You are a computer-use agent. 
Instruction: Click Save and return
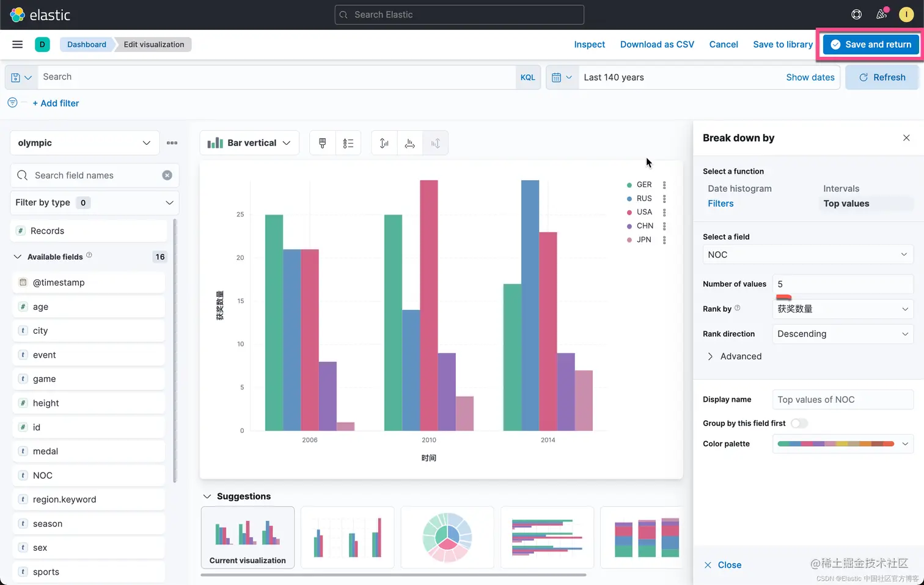pyautogui.click(x=871, y=44)
